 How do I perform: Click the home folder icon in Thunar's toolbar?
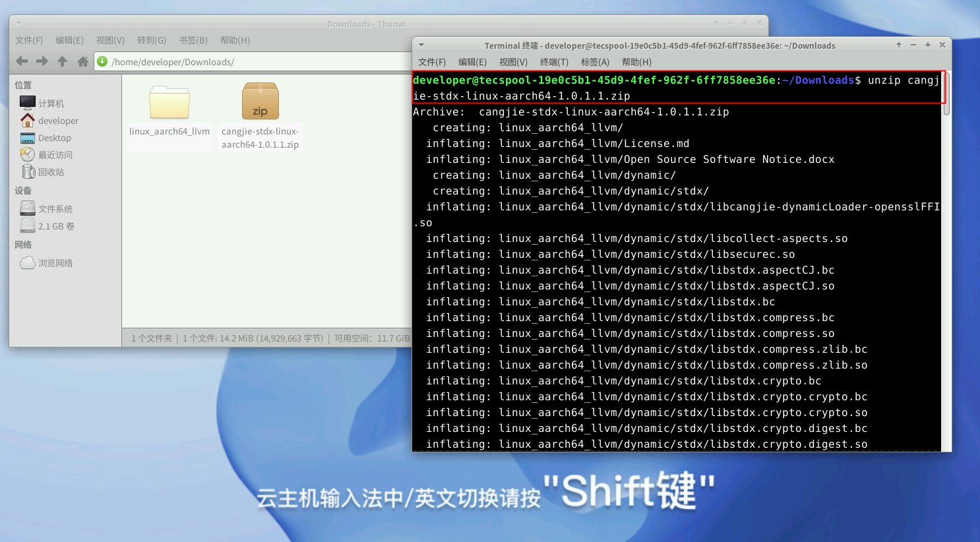pyautogui.click(x=83, y=61)
